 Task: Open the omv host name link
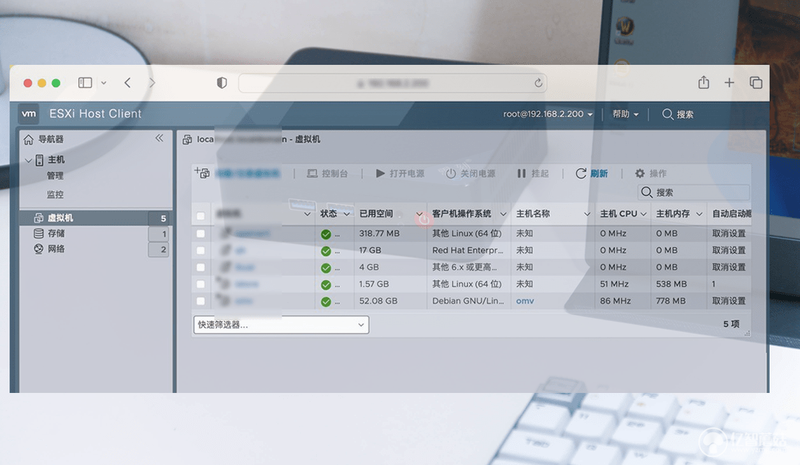(x=525, y=301)
